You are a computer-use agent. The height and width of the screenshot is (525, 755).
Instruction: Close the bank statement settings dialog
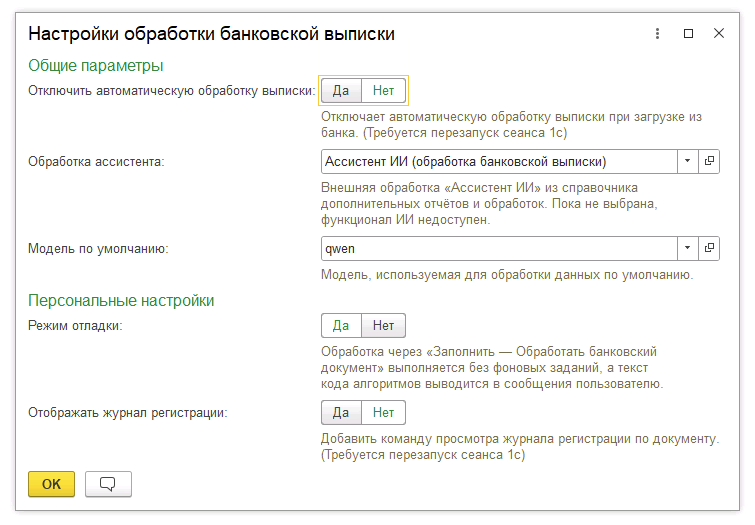[719, 33]
